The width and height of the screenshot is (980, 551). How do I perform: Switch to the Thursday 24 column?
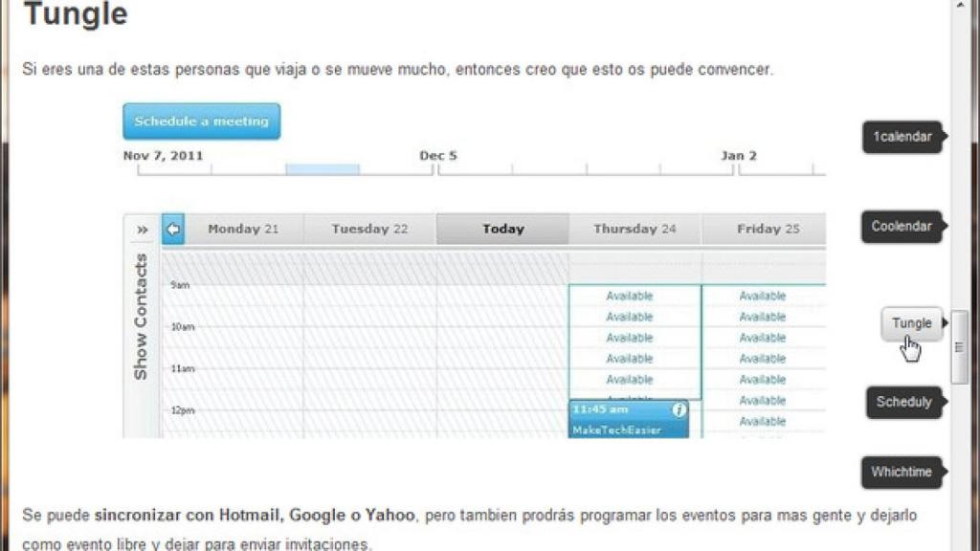pyautogui.click(x=634, y=229)
